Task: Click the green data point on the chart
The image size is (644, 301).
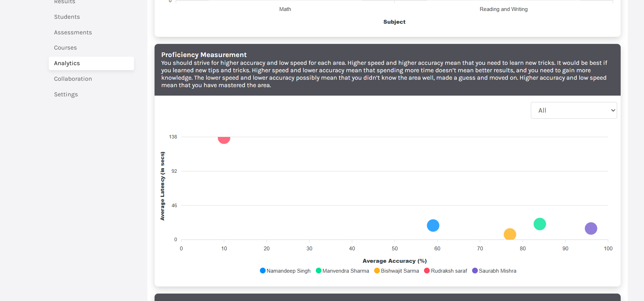Action: click(540, 224)
